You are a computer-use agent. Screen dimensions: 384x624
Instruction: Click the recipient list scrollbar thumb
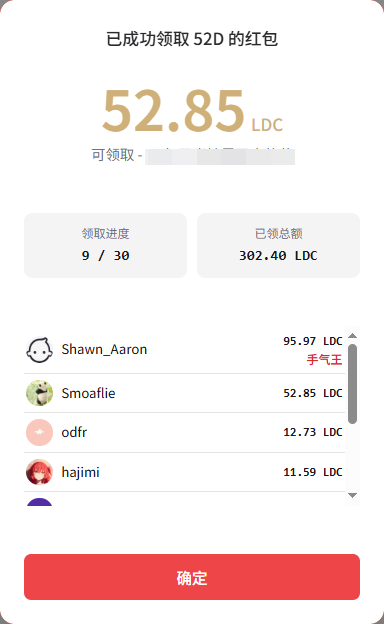click(x=352, y=384)
